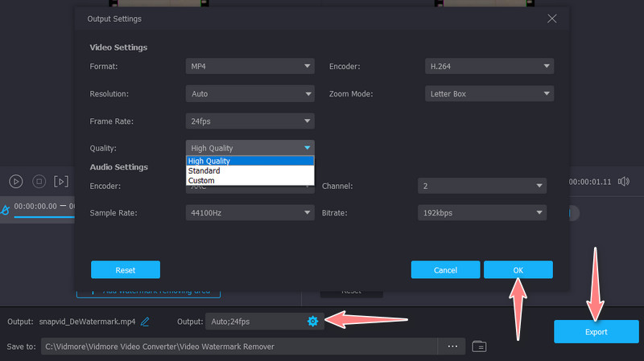The image size is (644, 361).
Task: Expand the Format dropdown showing MP4
Action: tap(250, 67)
